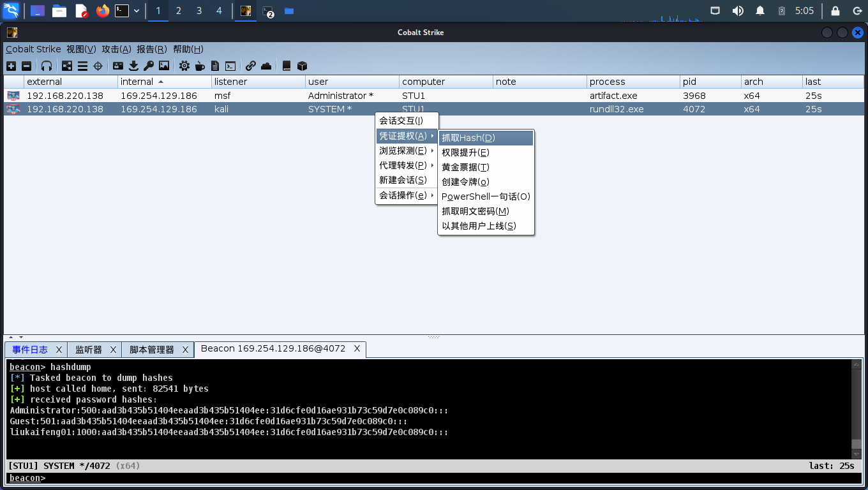This screenshot has width=868, height=490.
Task: Click the beacon console vertical scrollbar
Action: click(x=857, y=409)
